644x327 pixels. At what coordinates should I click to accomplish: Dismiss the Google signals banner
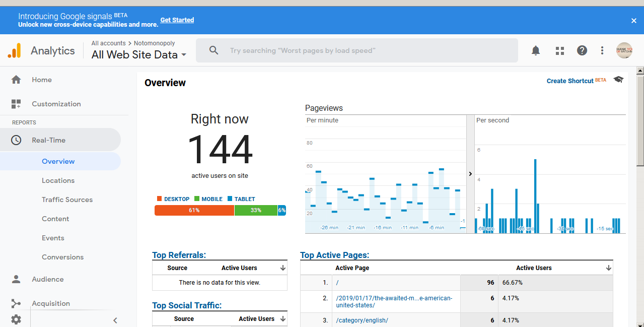click(x=633, y=21)
